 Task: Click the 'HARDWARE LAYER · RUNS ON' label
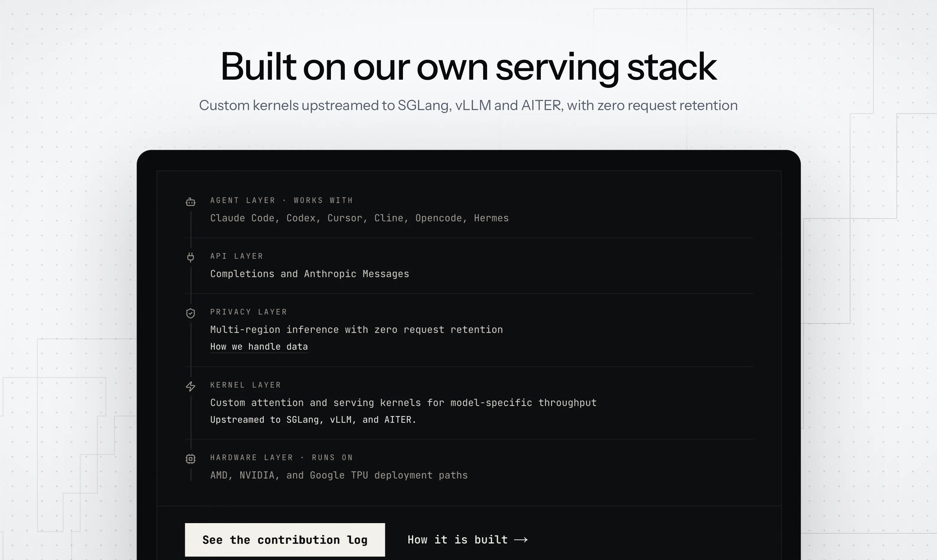[282, 457]
